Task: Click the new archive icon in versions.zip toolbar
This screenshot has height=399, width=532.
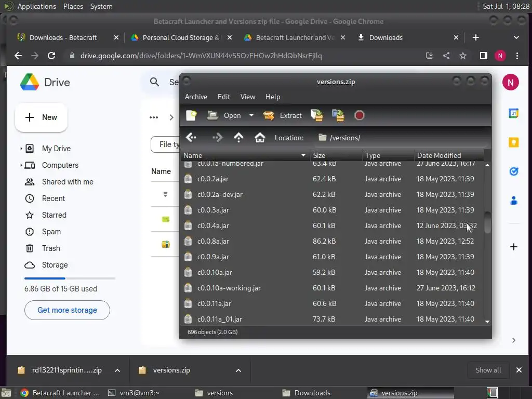Action: 191,115
